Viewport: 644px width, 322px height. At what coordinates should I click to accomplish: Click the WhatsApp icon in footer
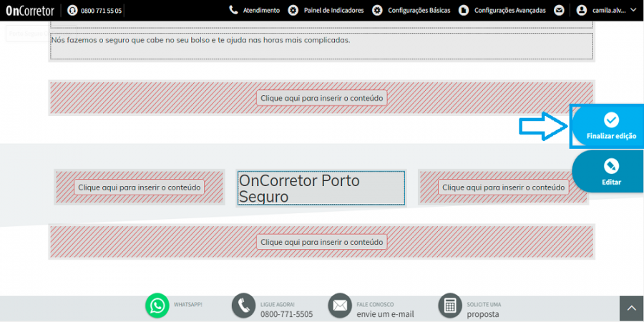157,305
